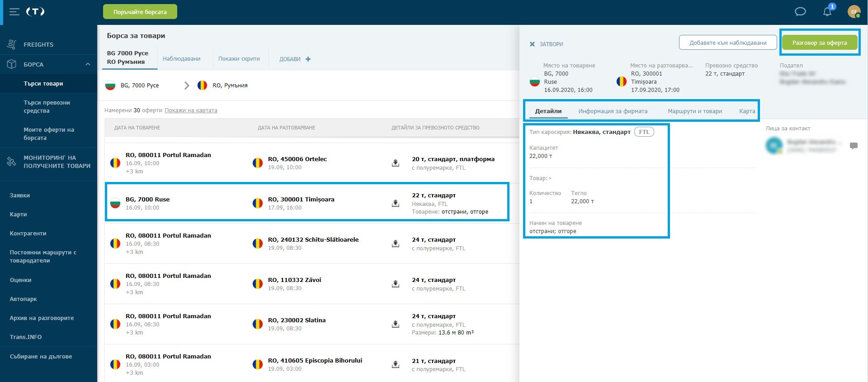Click load icon in Slatina row
The image size is (868, 382).
(x=396, y=324)
